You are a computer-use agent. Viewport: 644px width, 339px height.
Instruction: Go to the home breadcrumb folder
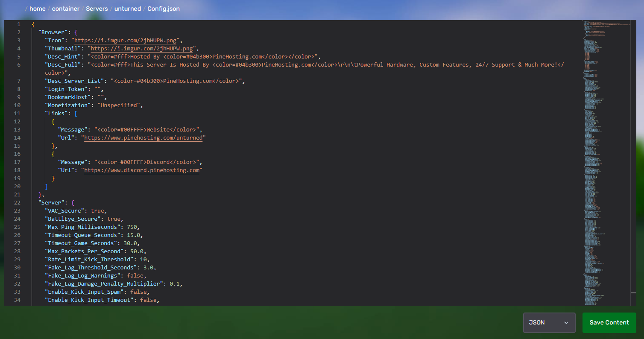37,9
